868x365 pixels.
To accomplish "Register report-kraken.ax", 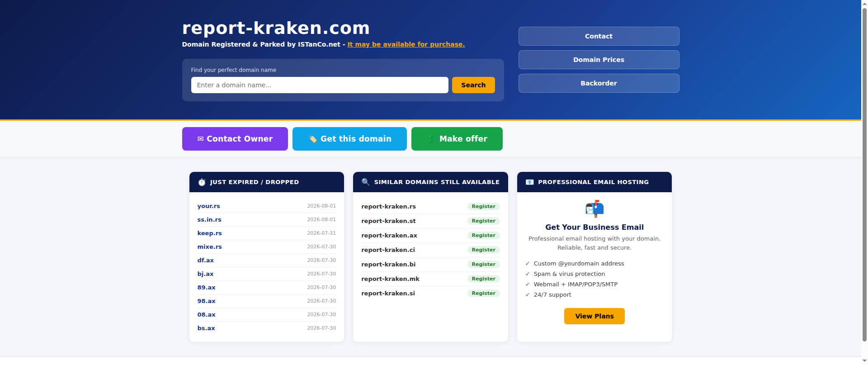I will (x=483, y=235).
